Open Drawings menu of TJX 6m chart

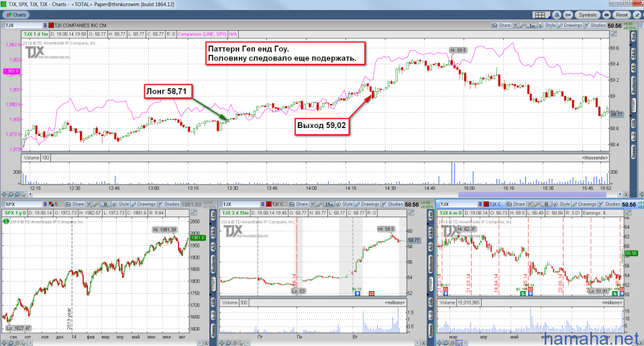point(584,204)
